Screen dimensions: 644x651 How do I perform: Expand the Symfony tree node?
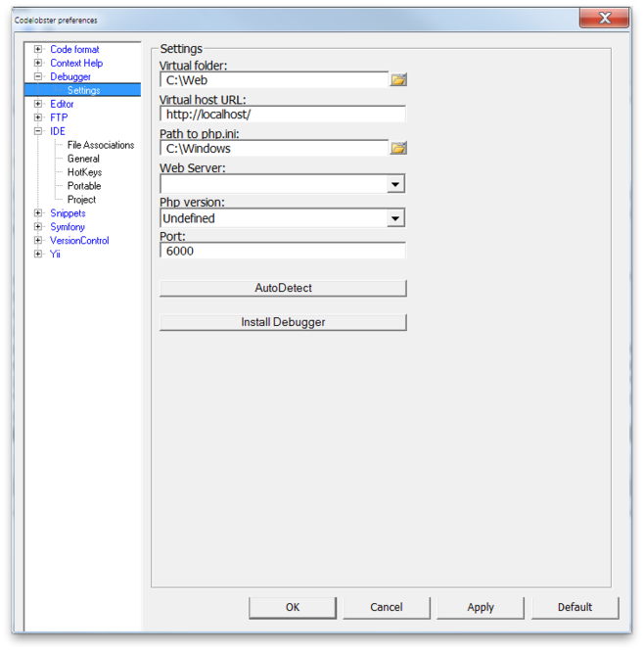pyautogui.click(x=38, y=227)
